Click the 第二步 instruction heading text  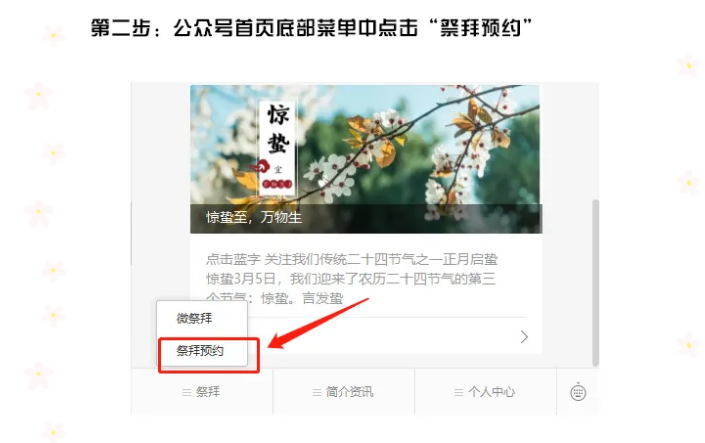[311, 28]
